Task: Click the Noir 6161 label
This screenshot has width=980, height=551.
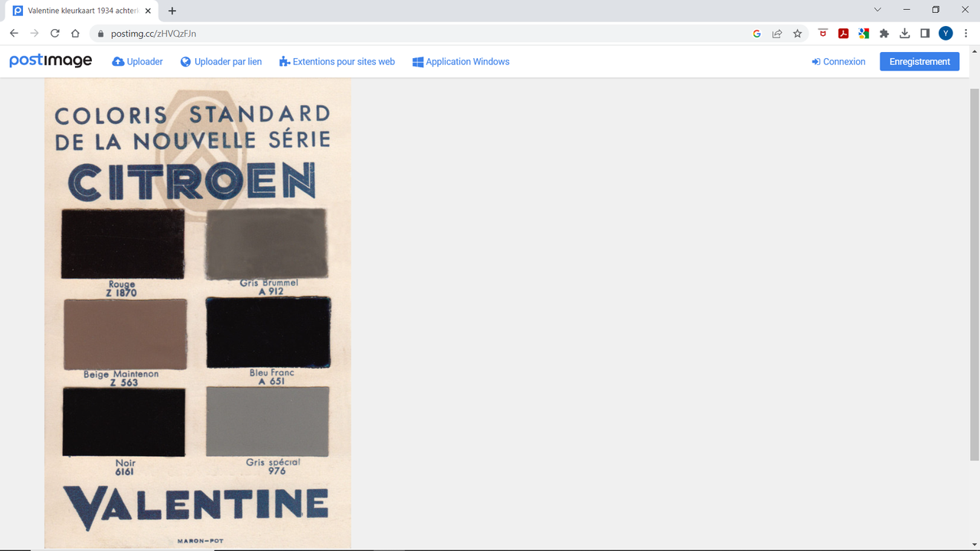Action: pyautogui.click(x=125, y=468)
